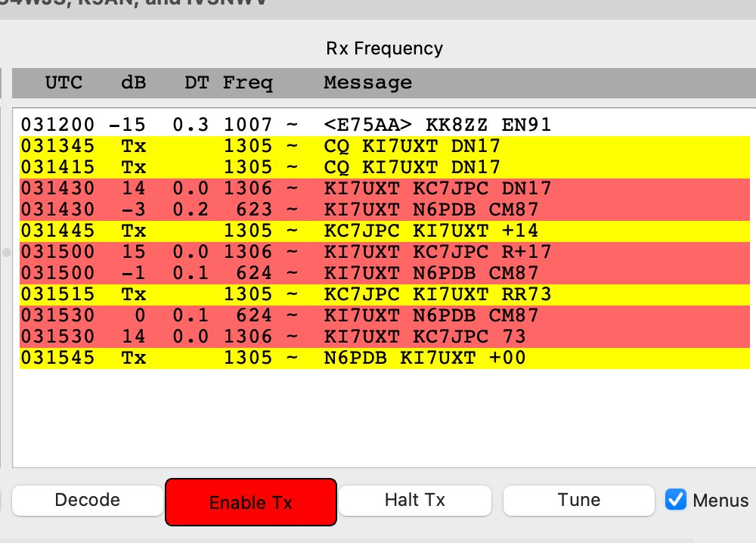Click the Message column header
The width and height of the screenshot is (756, 543).
[x=367, y=83]
